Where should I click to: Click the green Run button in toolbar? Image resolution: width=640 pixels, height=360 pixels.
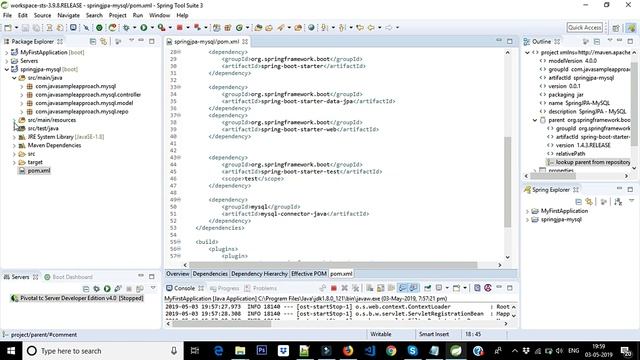click(x=144, y=28)
